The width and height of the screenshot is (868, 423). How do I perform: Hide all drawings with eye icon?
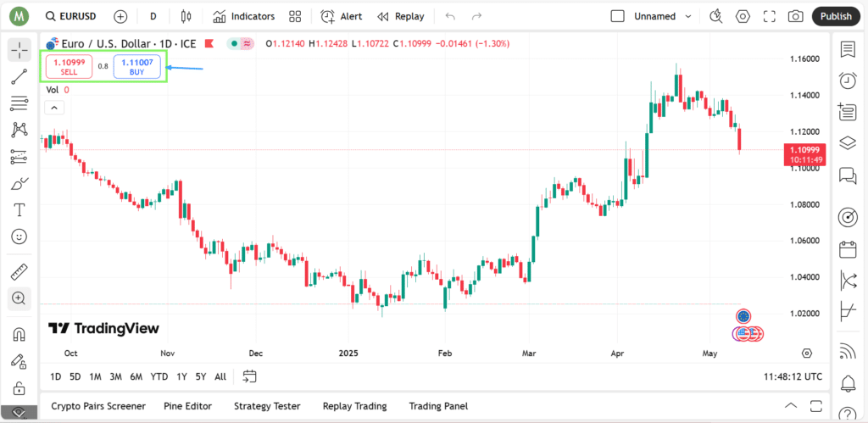[x=19, y=413]
